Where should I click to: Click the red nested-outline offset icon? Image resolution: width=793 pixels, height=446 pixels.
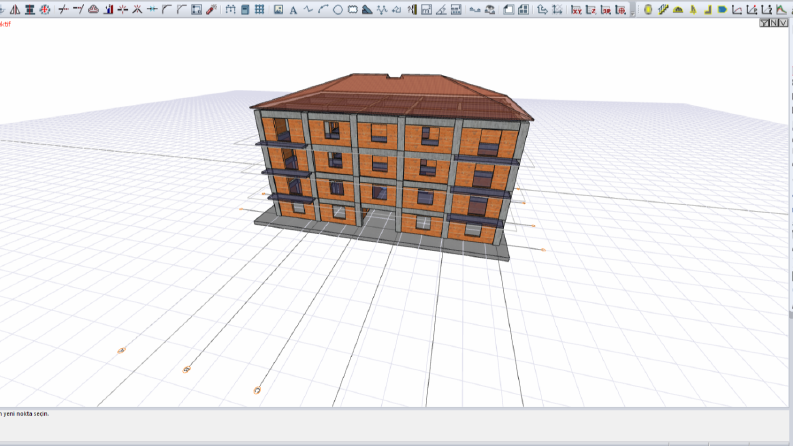[x=94, y=9]
